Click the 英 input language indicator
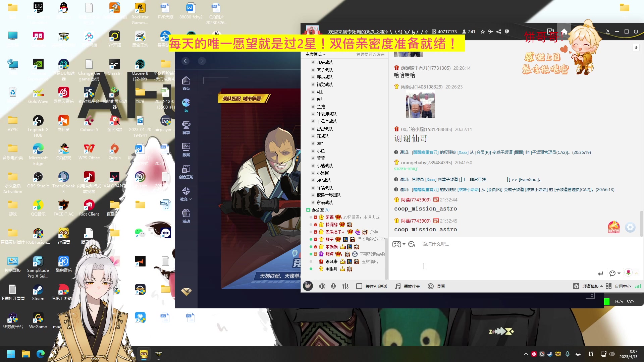The width and height of the screenshot is (644, 362). click(578, 354)
